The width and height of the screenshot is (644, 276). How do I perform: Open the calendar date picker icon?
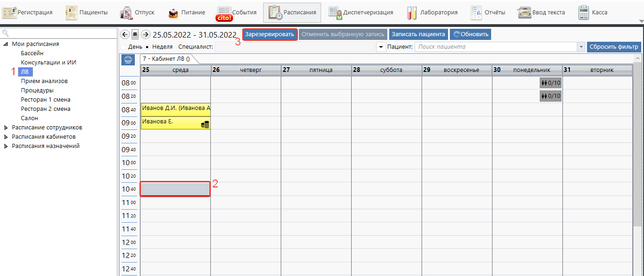click(135, 34)
